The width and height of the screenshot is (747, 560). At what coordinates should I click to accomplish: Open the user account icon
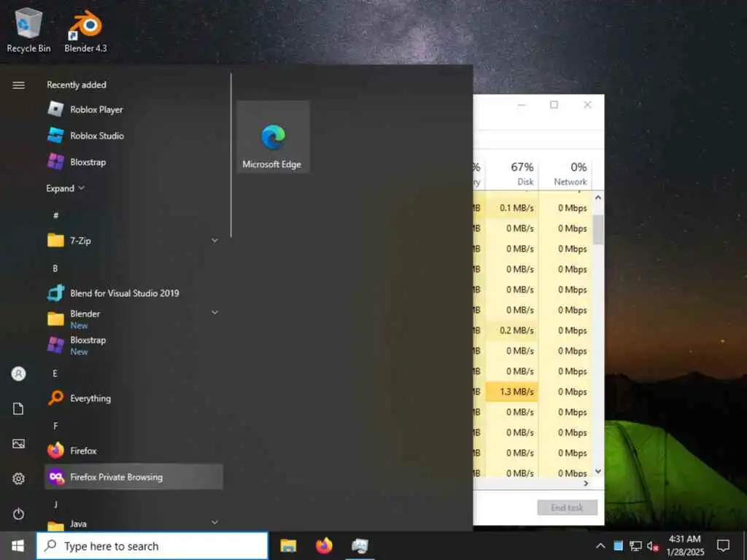(x=18, y=374)
